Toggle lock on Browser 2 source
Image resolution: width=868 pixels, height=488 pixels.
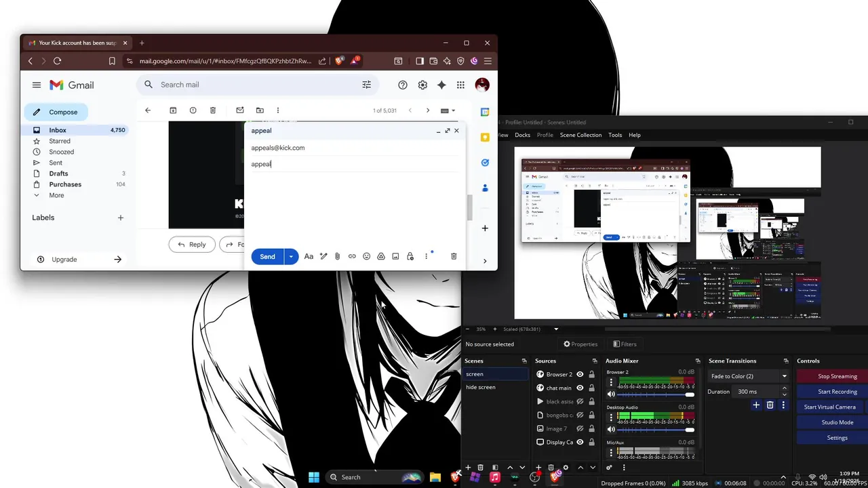coord(592,374)
